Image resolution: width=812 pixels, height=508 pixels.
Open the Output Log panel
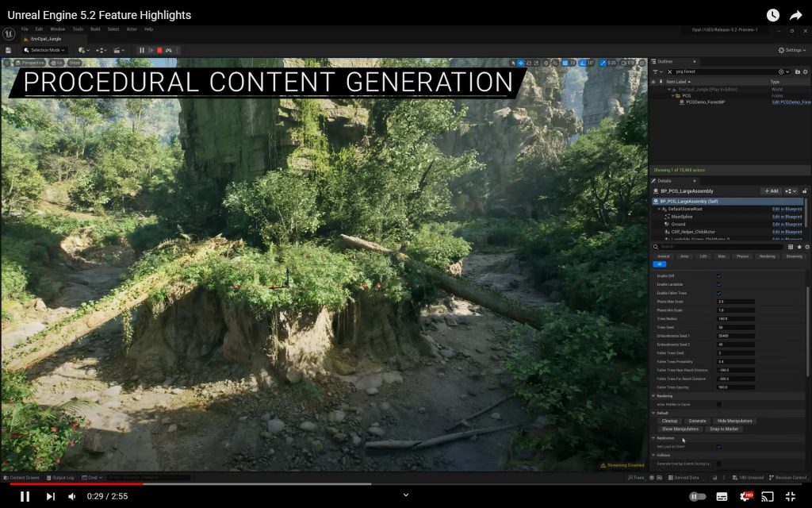pos(62,477)
